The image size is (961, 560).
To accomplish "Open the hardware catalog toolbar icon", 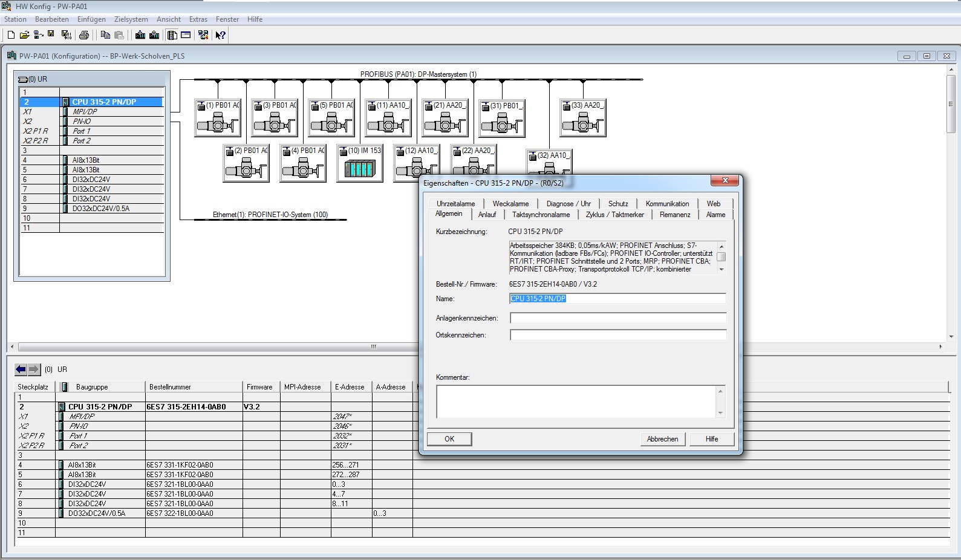I will point(172,35).
